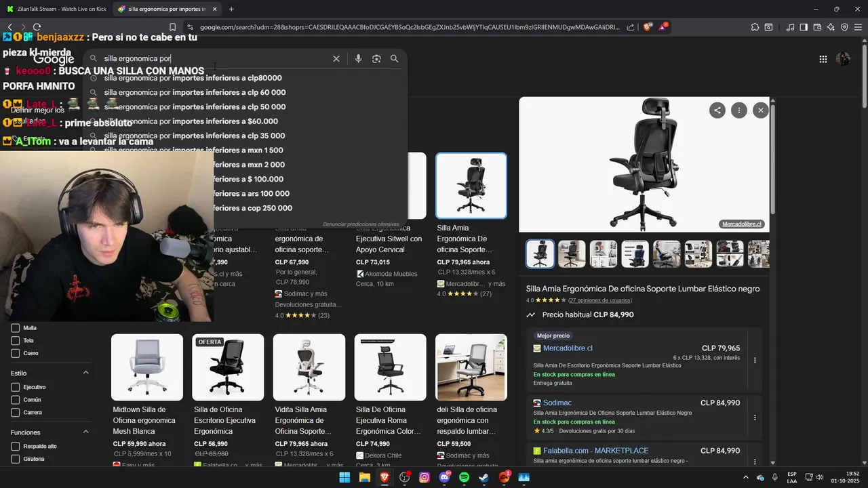
Task: Open Brave playlist music icon
Action: (x=790, y=27)
